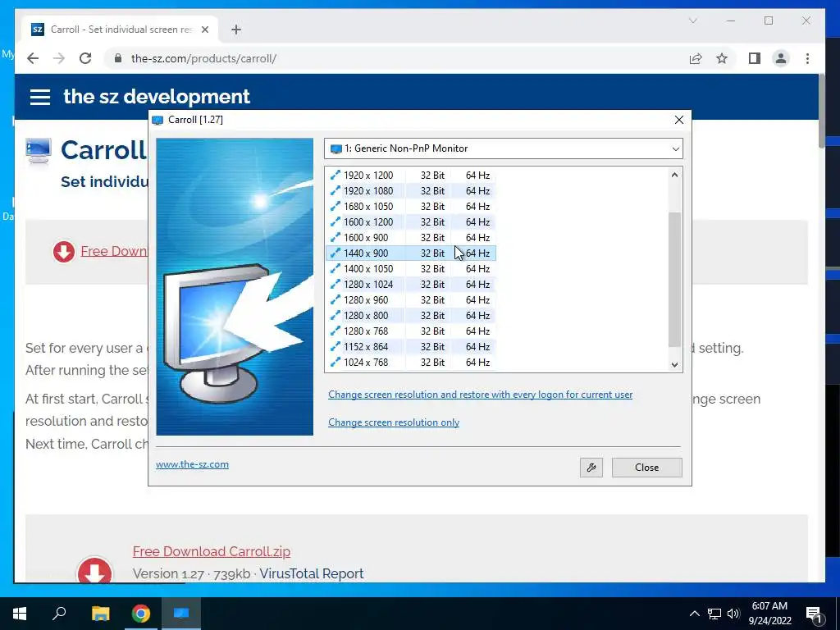
Task: Select the Carroll browser tab
Action: pos(120,30)
